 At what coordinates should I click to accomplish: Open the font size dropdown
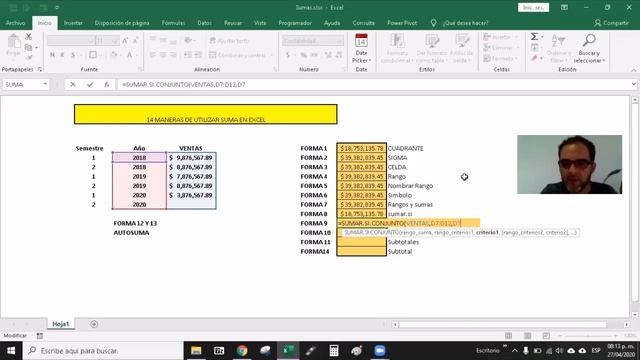coord(115,41)
